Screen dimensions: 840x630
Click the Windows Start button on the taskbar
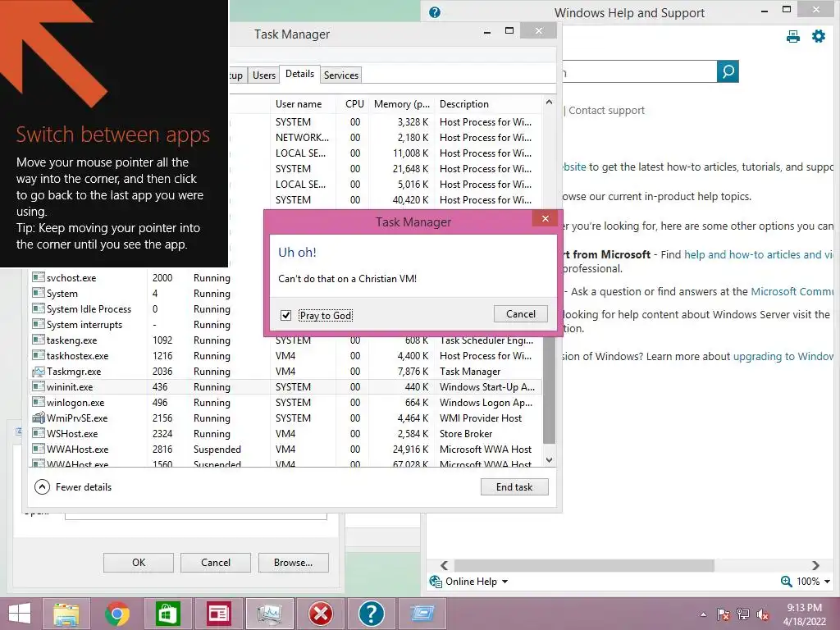(20, 614)
